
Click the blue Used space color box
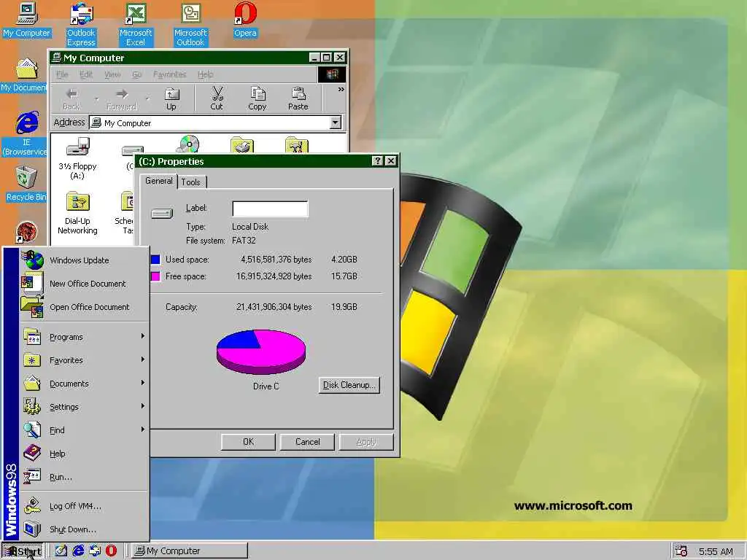tap(156, 260)
